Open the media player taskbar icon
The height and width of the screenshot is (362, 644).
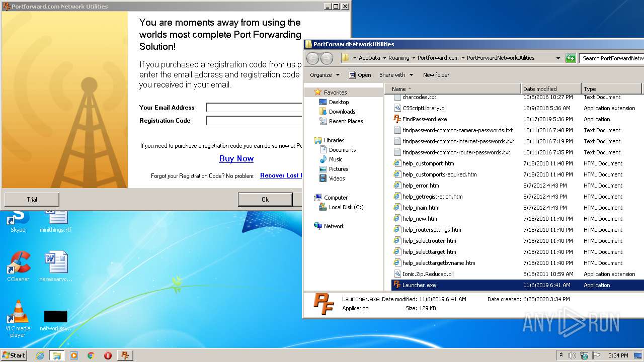(74, 355)
